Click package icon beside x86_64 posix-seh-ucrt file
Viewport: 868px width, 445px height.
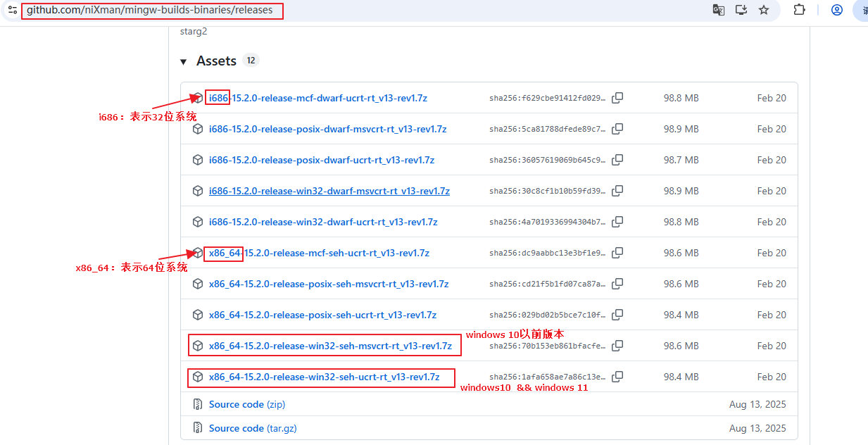click(x=198, y=315)
